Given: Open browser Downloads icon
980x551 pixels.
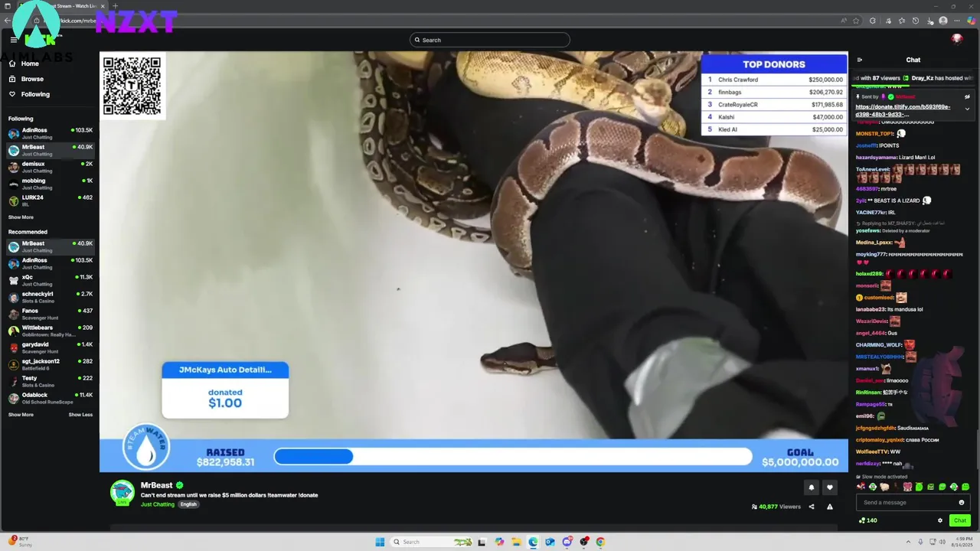Looking at the screenshot, I should [x=929, y=21].
